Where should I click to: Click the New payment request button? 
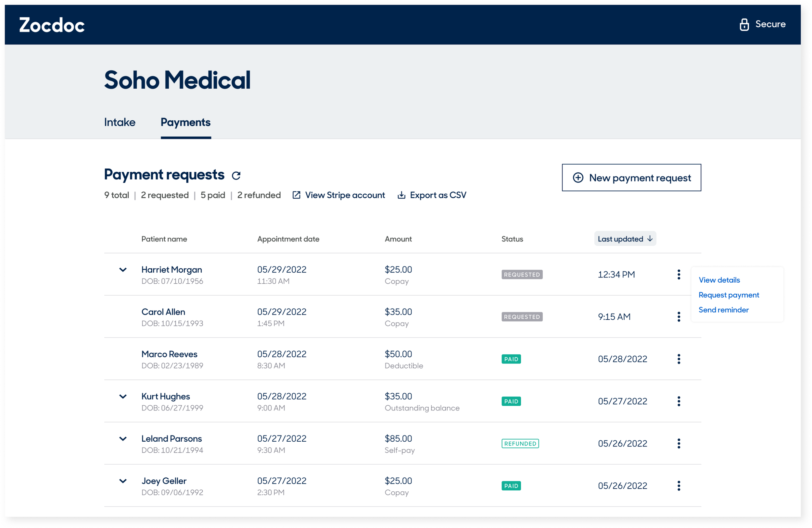pyautogui.click(x=631, y=178)
